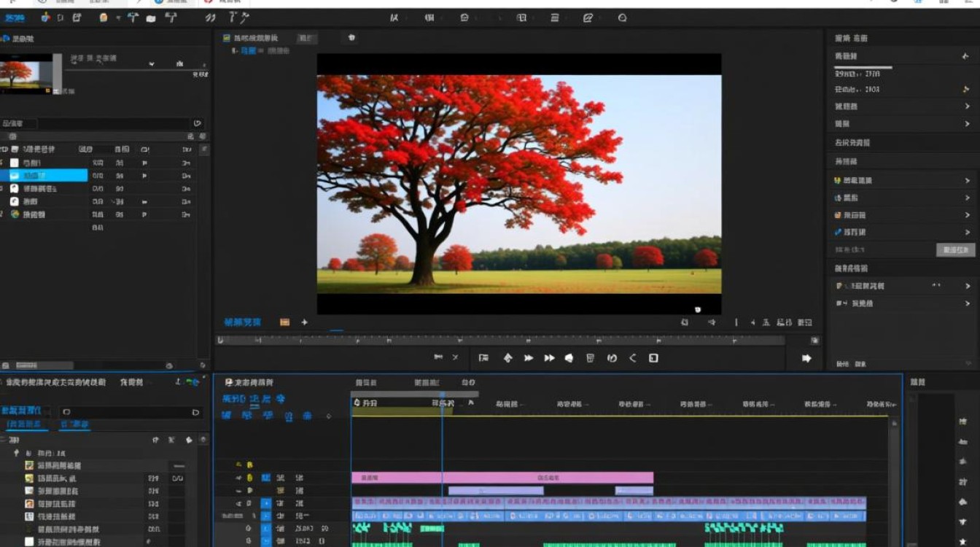Viewport: 980px width, 547px height.
Task: Click the blue tab label below the preview
Action: [241, 322]
